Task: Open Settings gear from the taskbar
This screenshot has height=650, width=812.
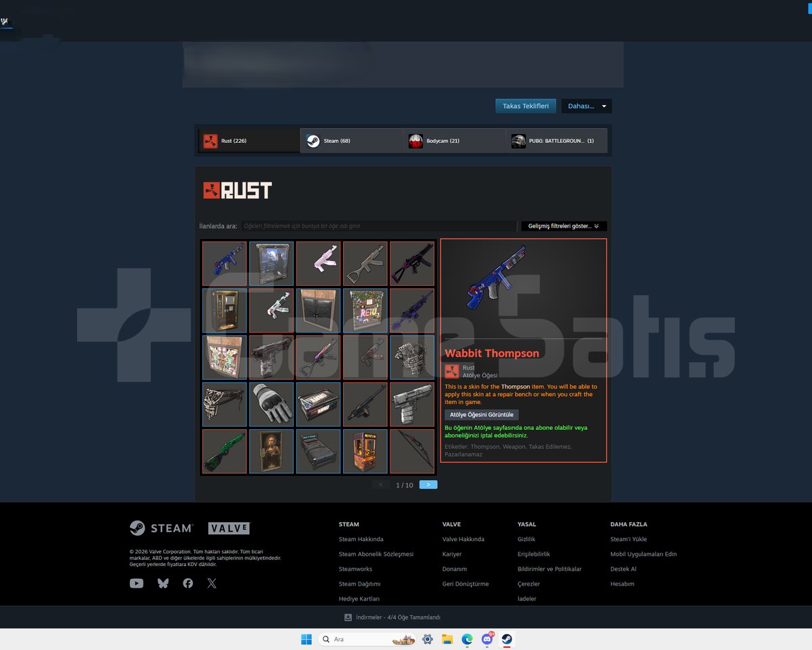Action: (x=428, y=639)
